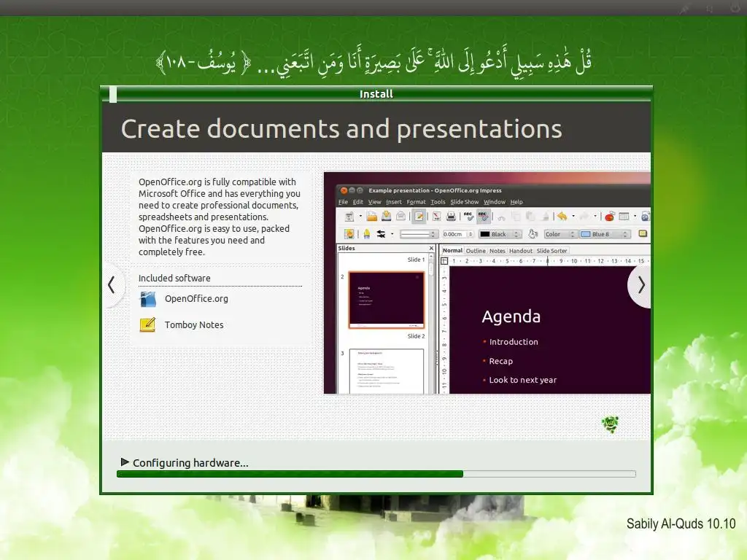Open Slide Show menu in Impress
Viewport: 747px width, 560px height.
[465, 202]
